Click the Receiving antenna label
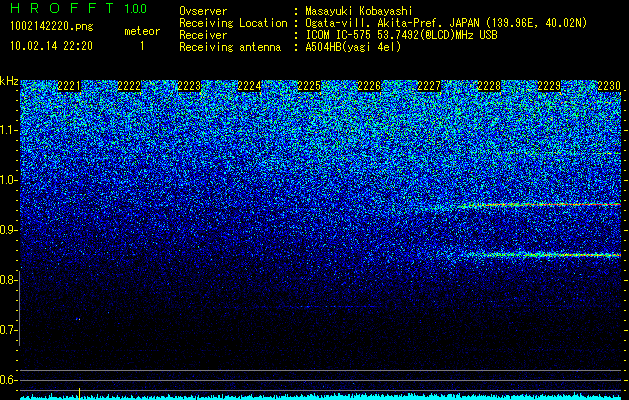Screen dimensions: 629x400 click(x=230, y=47)
